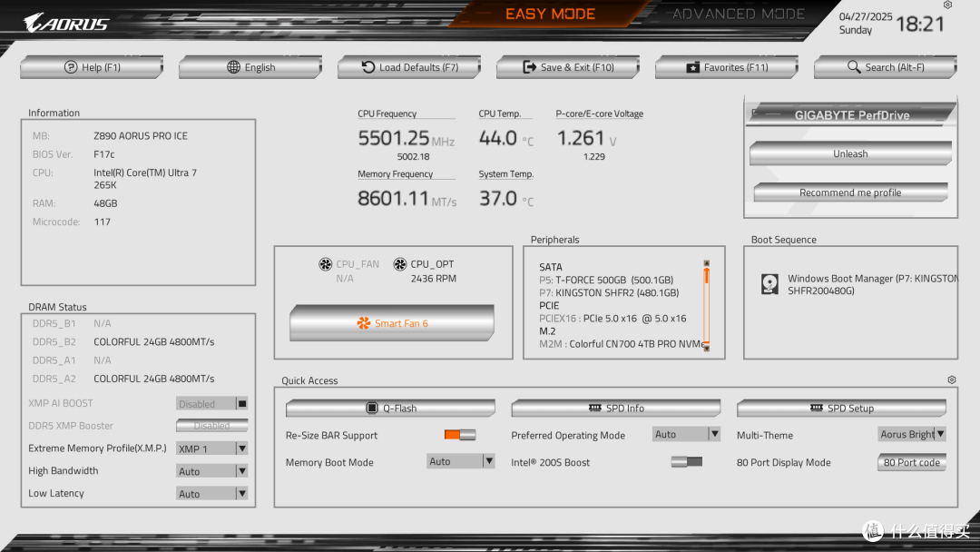The width and height of the screenshot is (980, 552).
Task: Toggle Re-Size BAR Support switch
Action: (460, 435)
